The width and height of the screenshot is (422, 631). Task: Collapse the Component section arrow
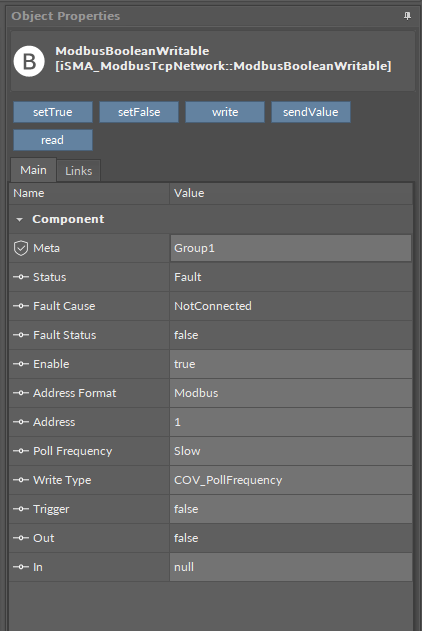click(19, 219)
